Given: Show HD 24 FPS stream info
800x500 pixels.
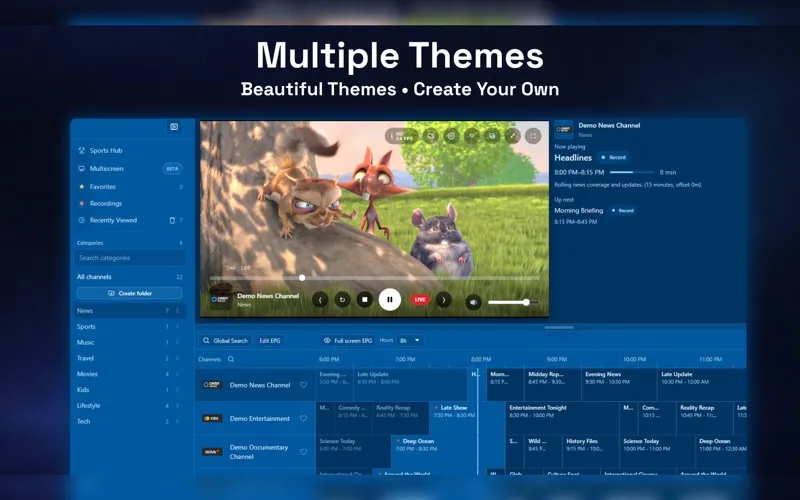Looking at the screenshot, I should click(402, 136).
